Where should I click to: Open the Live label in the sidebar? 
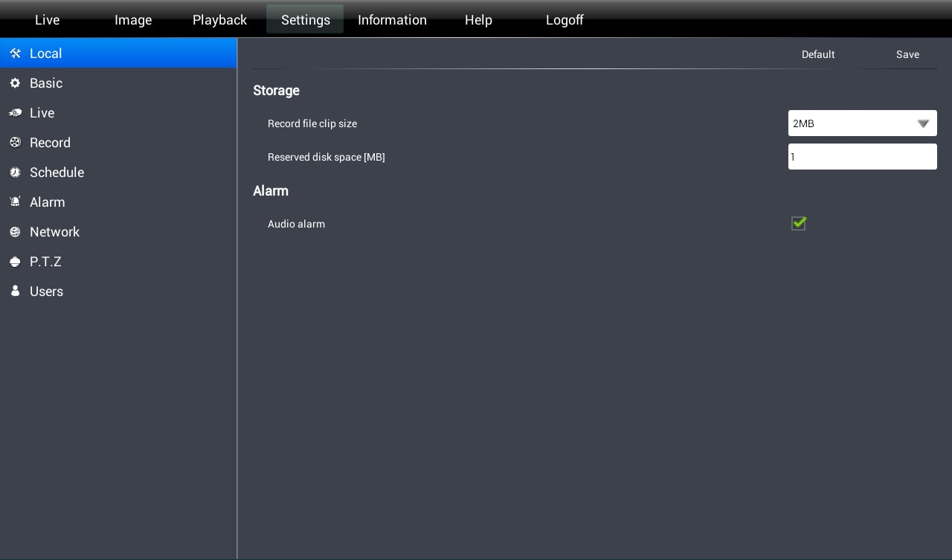42,113
